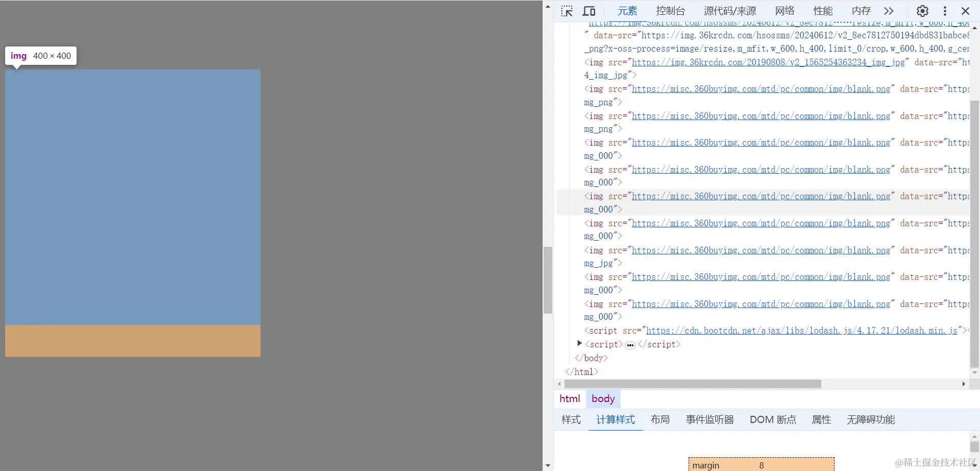Click the more panels chevron
The width and height of the screenshot is (980, 471).
click(889, 11)
